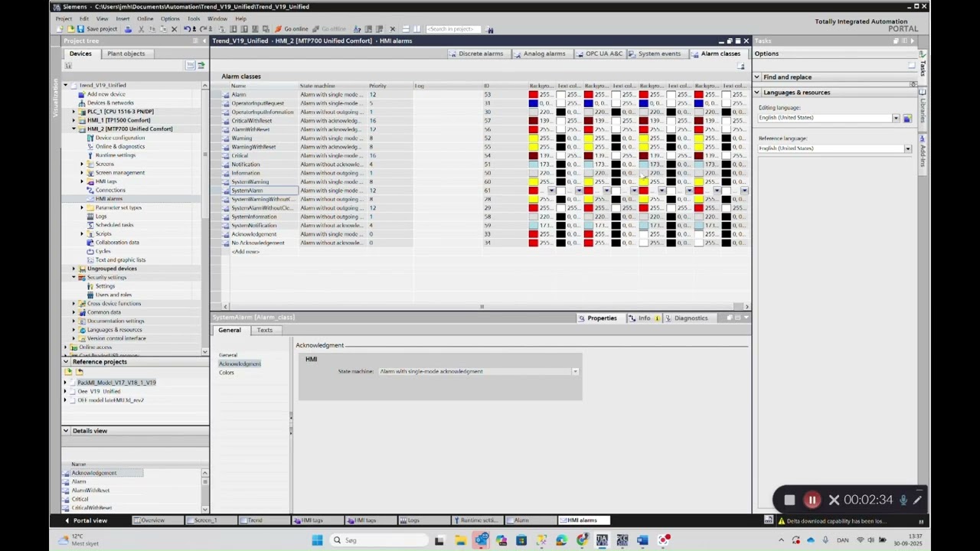
Task: Open the Tasks side tab at the right edge
Action: 923,66
